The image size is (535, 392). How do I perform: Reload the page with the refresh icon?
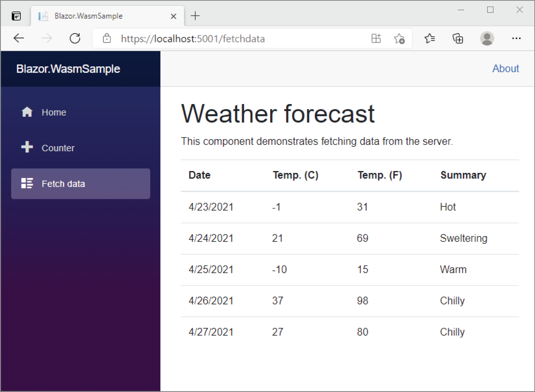click(x=75, y=38)
